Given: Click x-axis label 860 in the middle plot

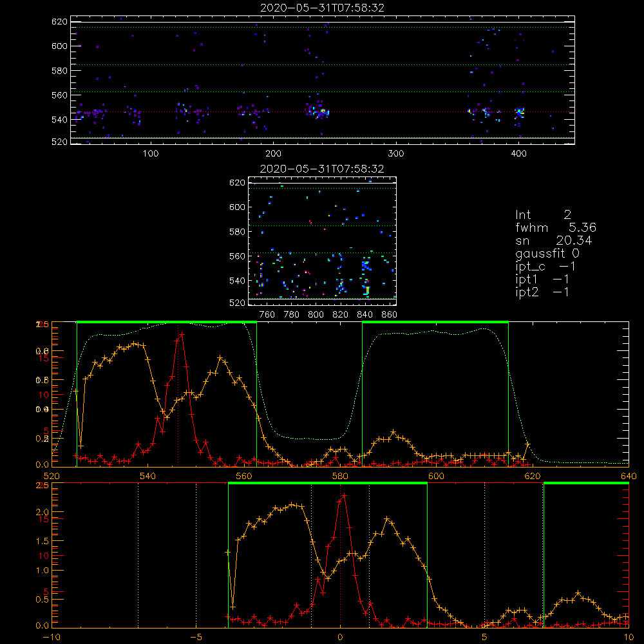Looking at the screenshot, I should coord(390,315).
